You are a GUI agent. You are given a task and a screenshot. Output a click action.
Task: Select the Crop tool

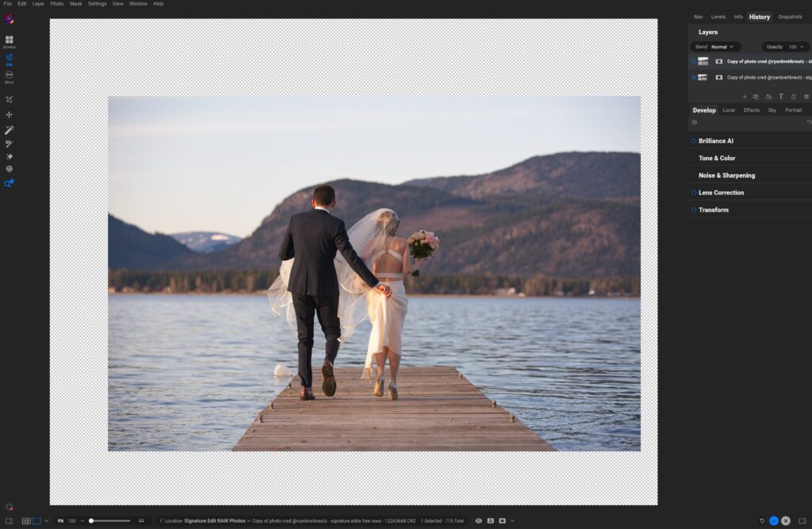10,100
